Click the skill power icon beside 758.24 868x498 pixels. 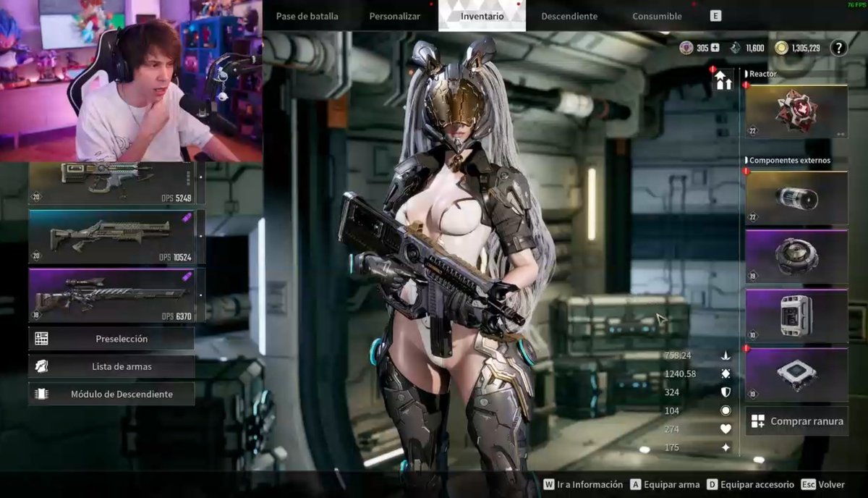point(726,355)
